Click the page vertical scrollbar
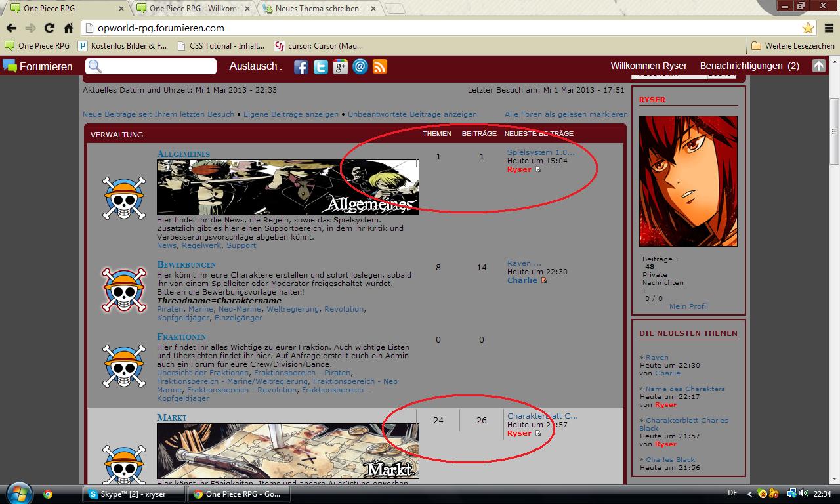 coord(834,131)
